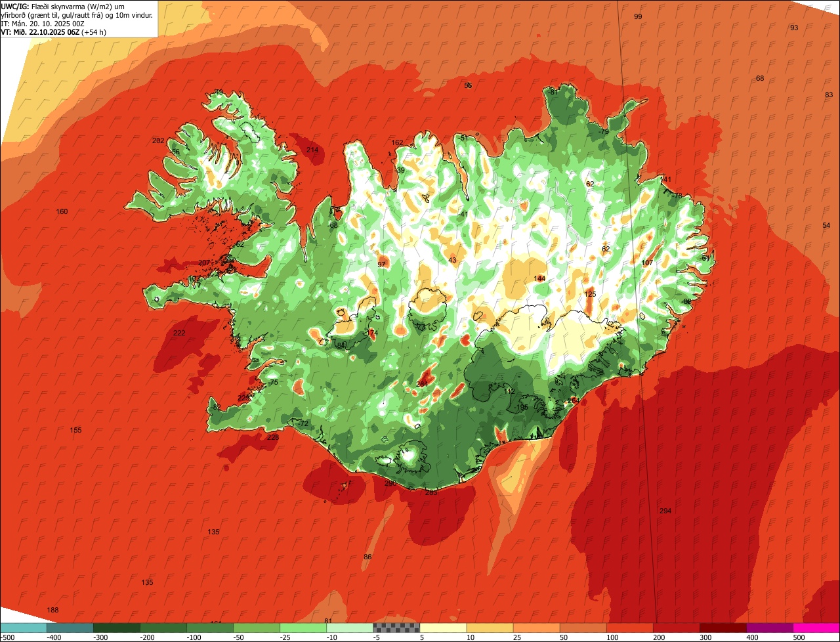
Task: Click the map value '54' at the east edge
Action: 826,225
